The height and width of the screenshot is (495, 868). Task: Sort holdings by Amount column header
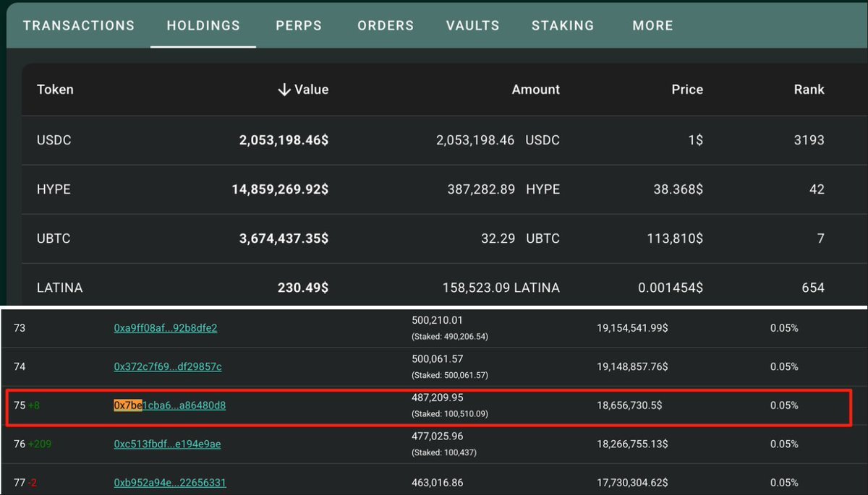(x=536, y=90)
